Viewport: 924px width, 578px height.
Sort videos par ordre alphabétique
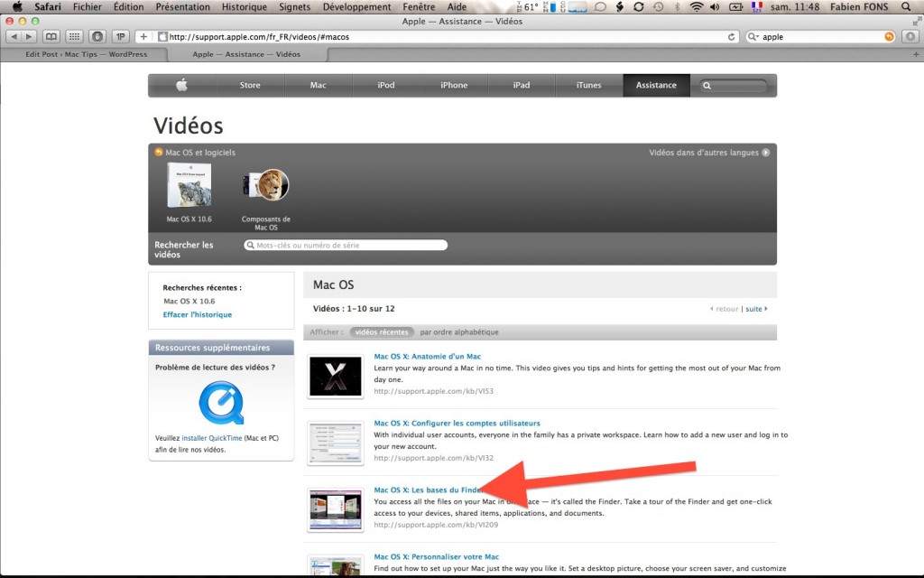point(459,332)
